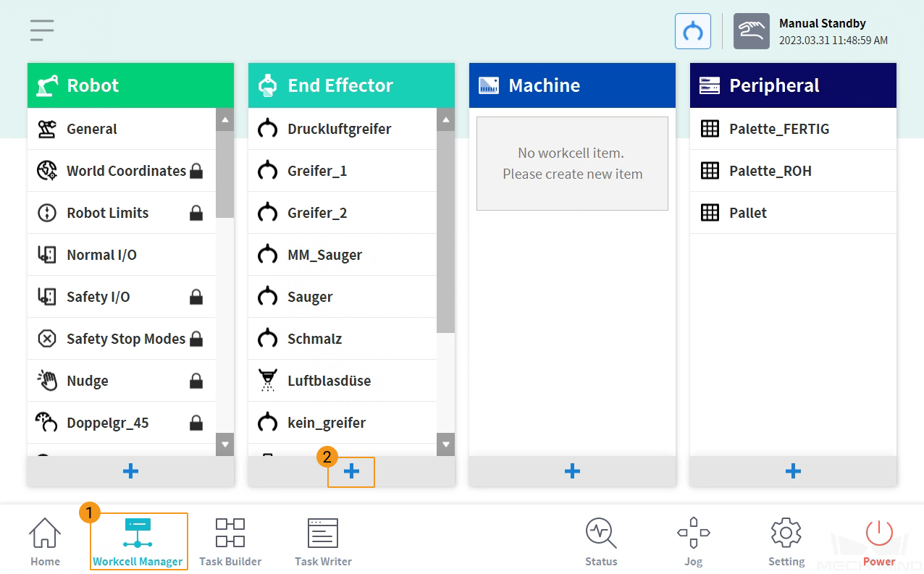Open World Coordinates item
924x574 pixels.
pyautogui.click(x=122, y=171)
